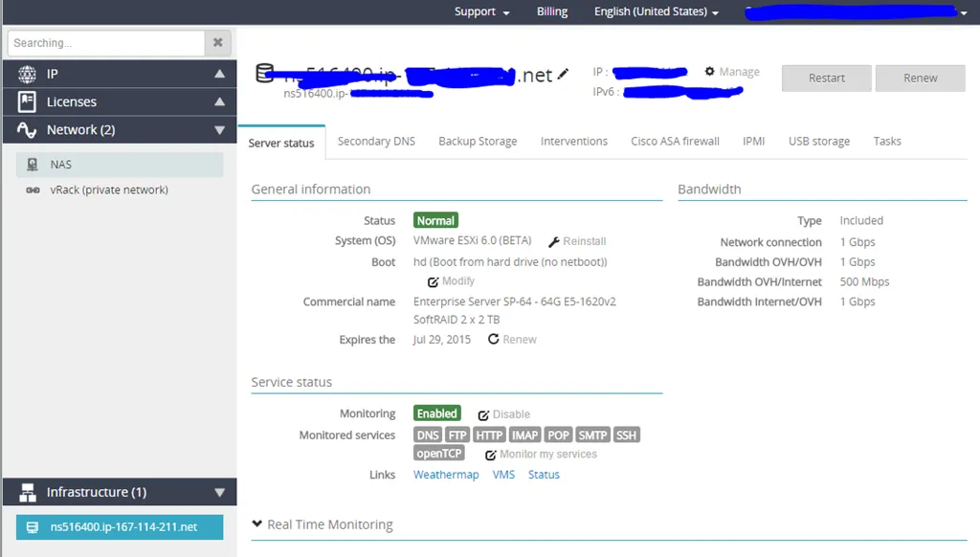Expand the Licenses sidebar section
Image resolution: width=980 pixels, height=557 pixels.
(219, 101)
